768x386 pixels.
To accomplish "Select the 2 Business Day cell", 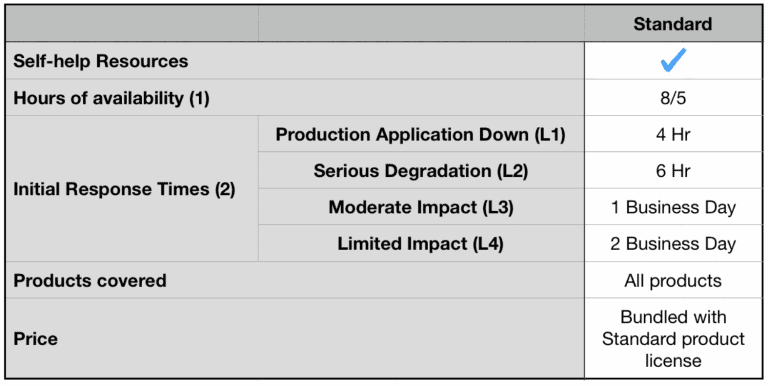I will 673,243.
